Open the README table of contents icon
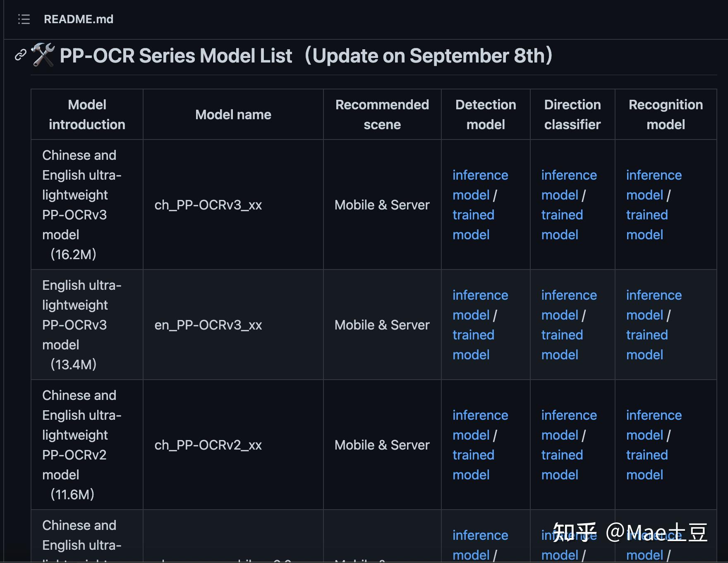 pos(24,19)
